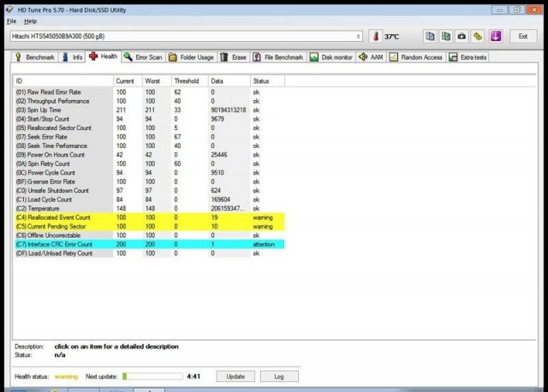Open the Folder Usage tab

click(x=191, y=56)
